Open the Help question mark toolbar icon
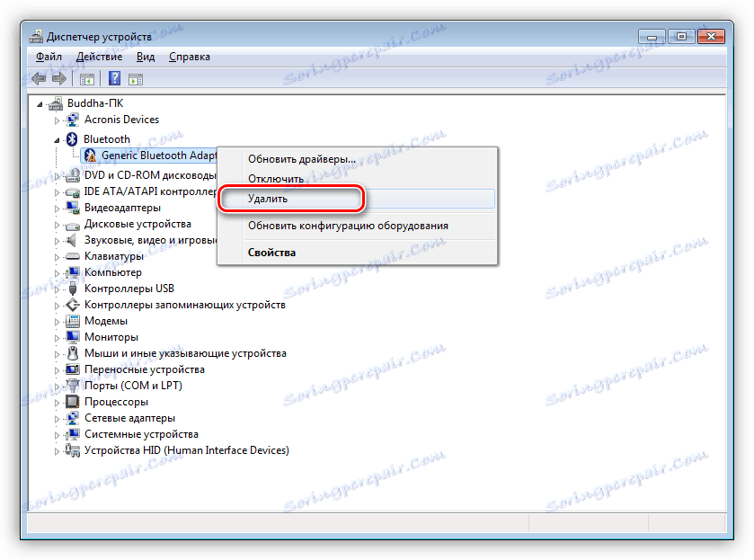This screenshot has height=560, width=754. coord(114,78)
